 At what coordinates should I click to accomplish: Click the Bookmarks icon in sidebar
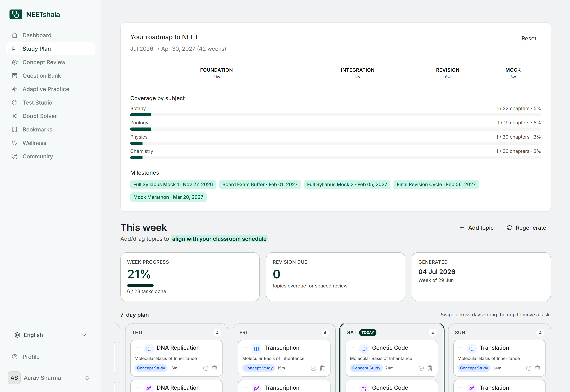pyautogui.click(x=15, y=129)
